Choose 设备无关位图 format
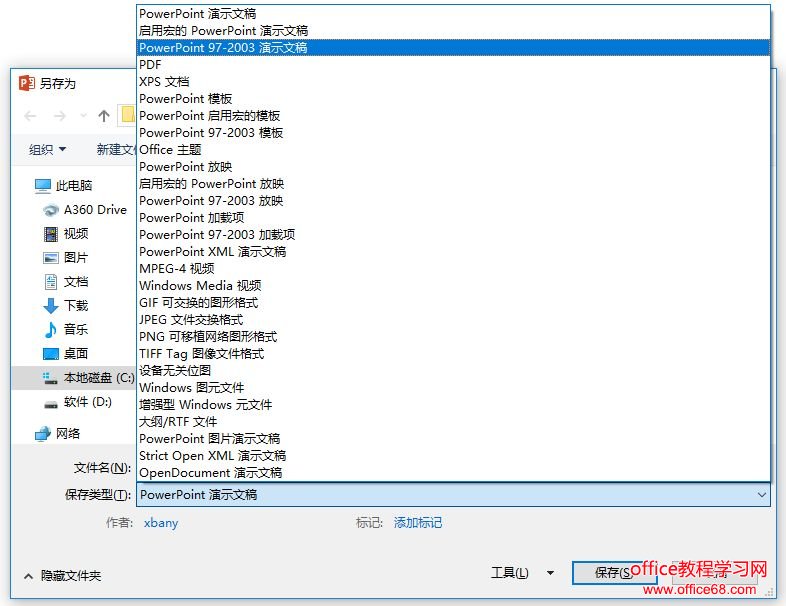786x606 pixels. coord(453,371)
